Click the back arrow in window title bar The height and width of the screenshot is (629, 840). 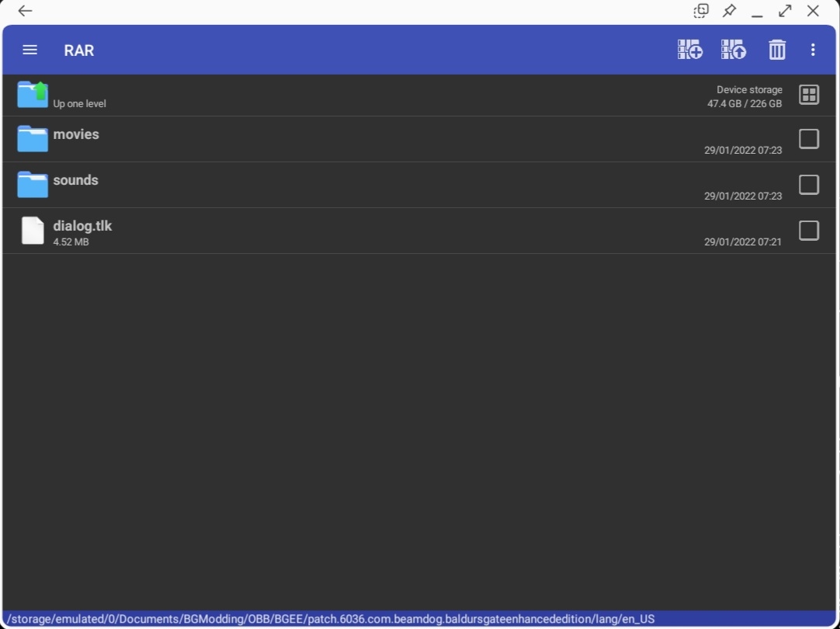25,11
